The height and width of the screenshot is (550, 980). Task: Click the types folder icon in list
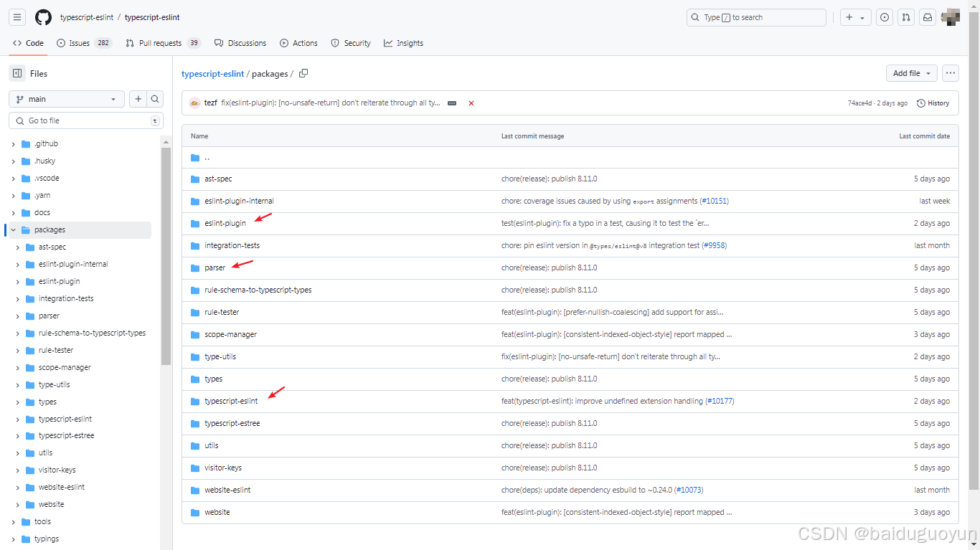pyautogui.click(x=195, y=379)
